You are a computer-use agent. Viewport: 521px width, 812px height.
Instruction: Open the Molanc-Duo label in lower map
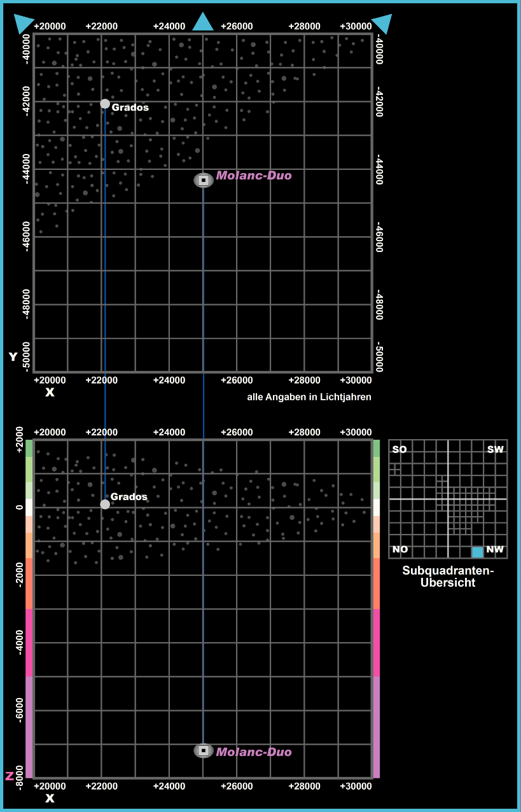point(254,752)
